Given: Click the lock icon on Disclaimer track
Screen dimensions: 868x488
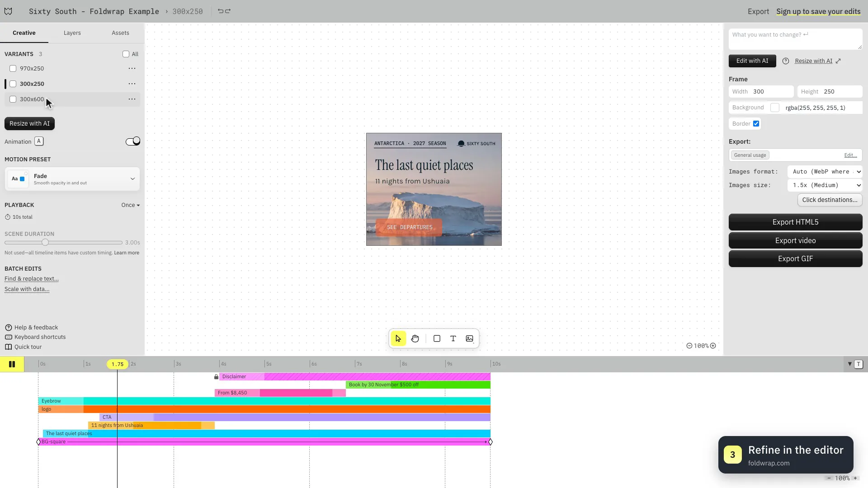Looking at the screenshot, I should pos(216,377).
